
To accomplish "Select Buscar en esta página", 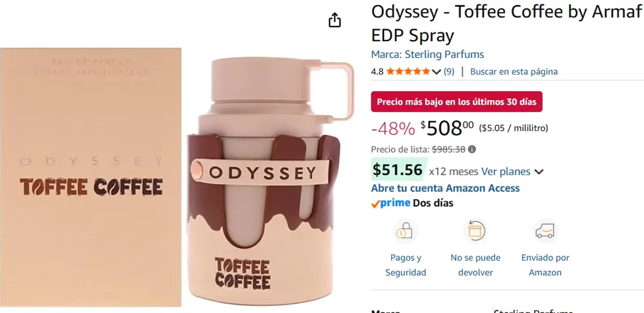I will click(x=514, y=71).
